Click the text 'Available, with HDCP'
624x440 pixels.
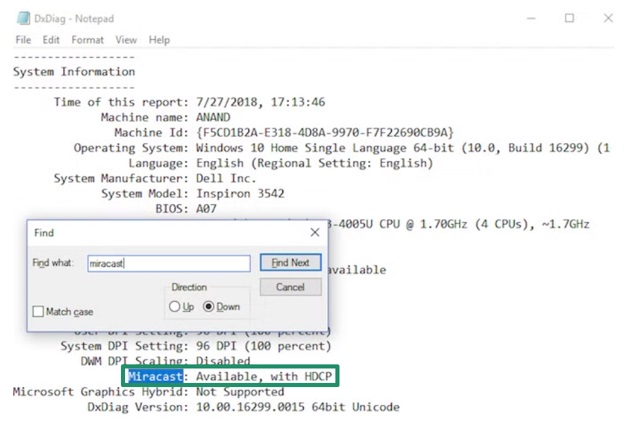pyautogui.click(x=263, y=376)
